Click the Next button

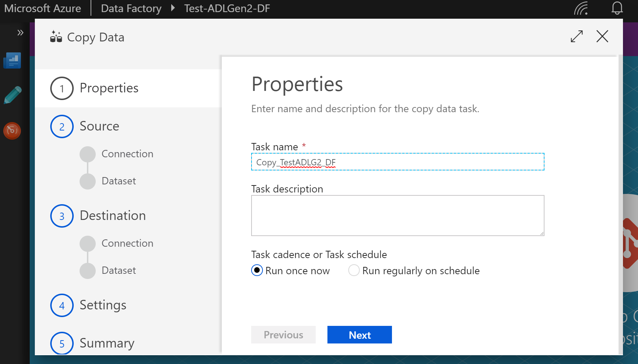click(359, 334)
